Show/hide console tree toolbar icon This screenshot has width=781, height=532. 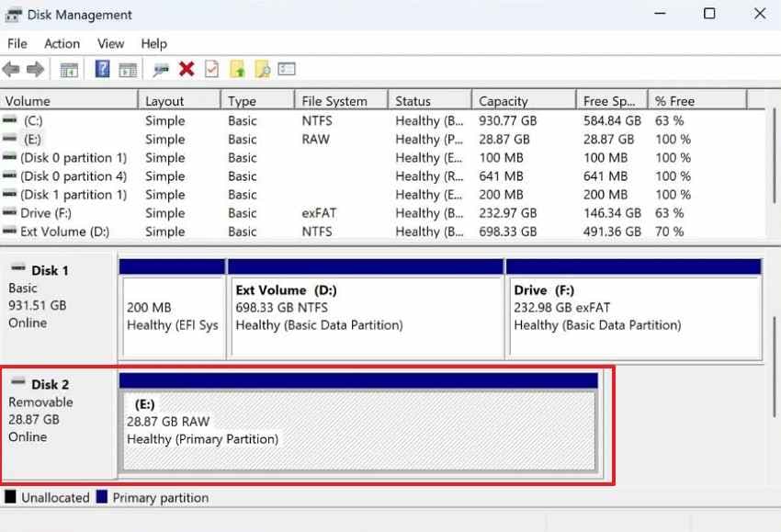(x=69, y=70)
